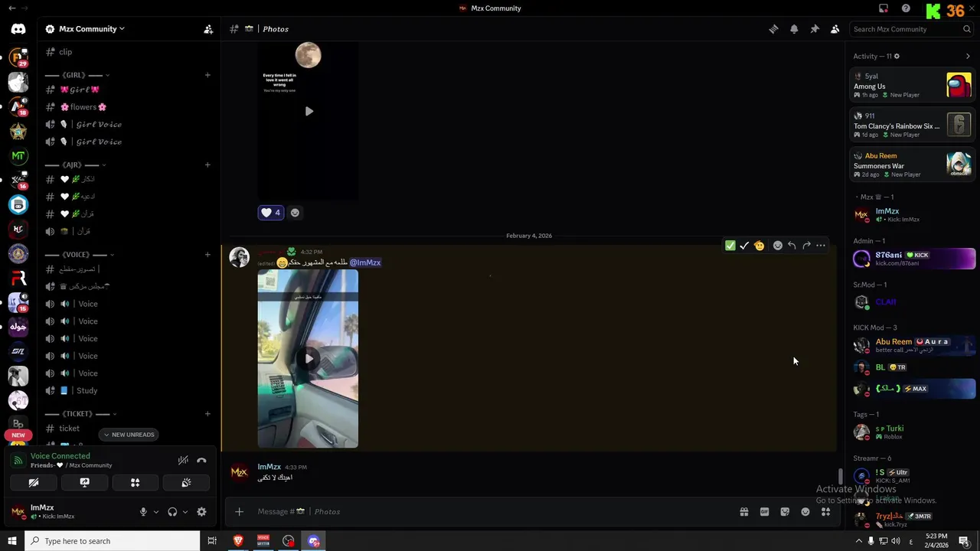Viewport: 980px width, 551px height.
Task: Turn on camera in voice panel
Action: (34, 482)
